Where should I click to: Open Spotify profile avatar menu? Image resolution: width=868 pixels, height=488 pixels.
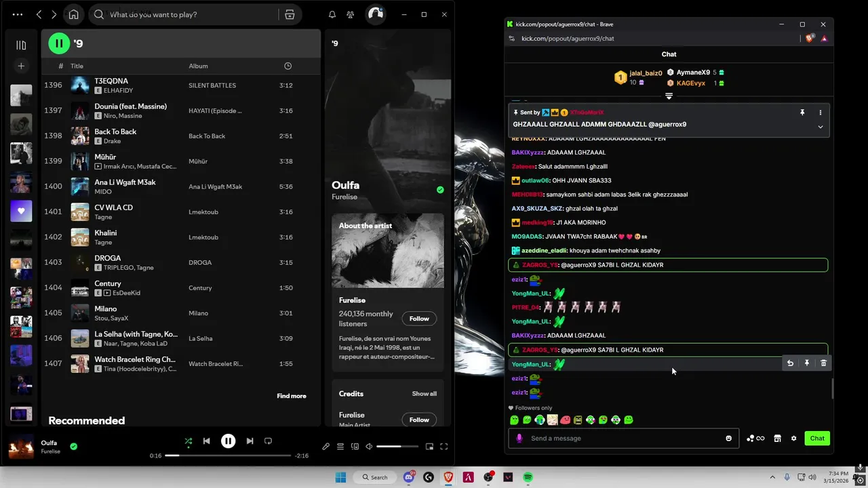coord(375,14)
